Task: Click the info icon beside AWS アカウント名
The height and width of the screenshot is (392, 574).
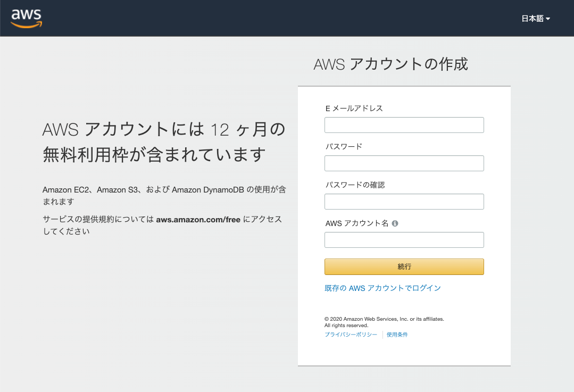Action: tap(395, 223)
